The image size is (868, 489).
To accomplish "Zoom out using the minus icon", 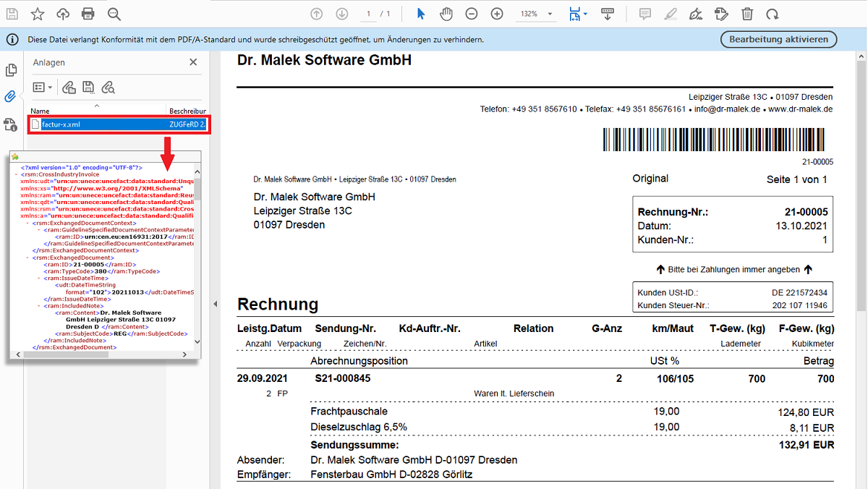I will pyautogui.click(x=471, y=13).
